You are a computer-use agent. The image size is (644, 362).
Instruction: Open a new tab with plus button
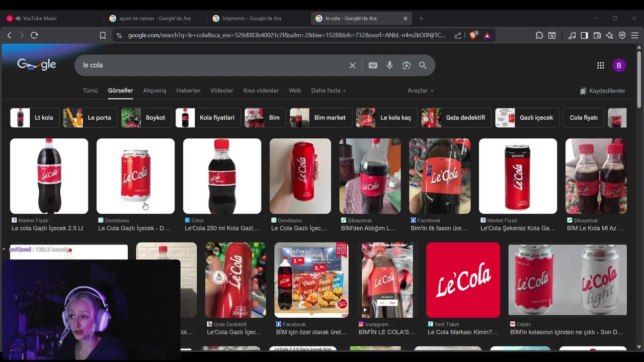[x=421, y=19]
